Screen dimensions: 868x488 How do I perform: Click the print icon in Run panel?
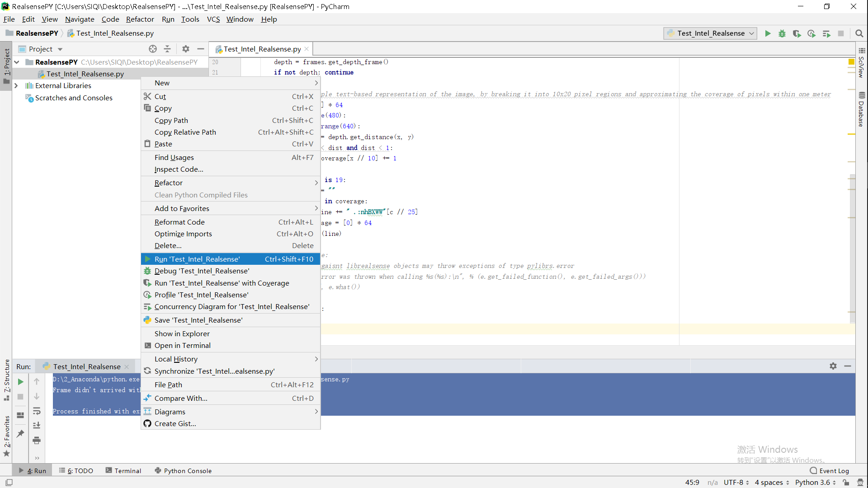pos(37,441)
